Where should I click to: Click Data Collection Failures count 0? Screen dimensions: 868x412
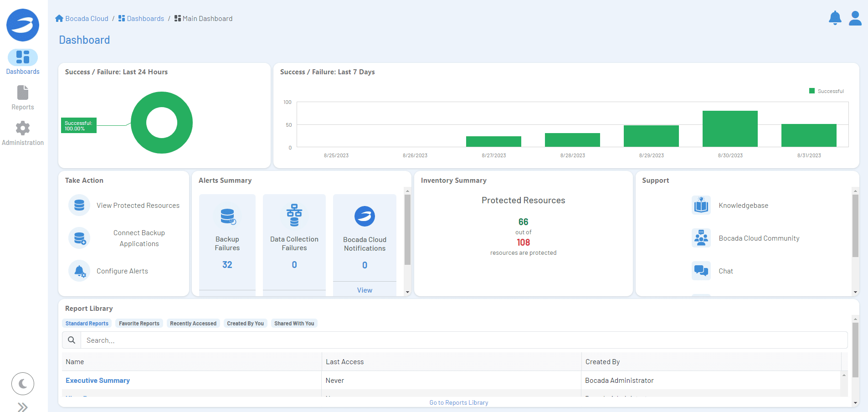[x=294, y=265]
